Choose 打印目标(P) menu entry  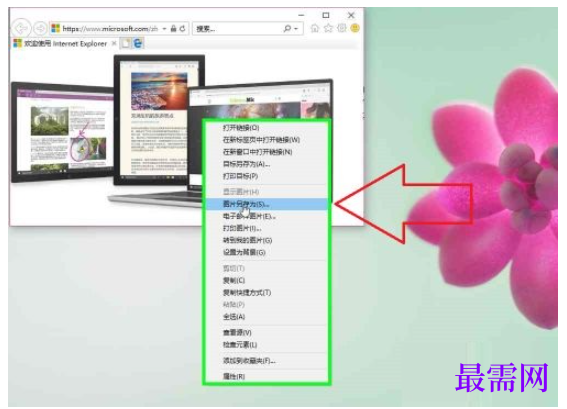click(266, 176)
